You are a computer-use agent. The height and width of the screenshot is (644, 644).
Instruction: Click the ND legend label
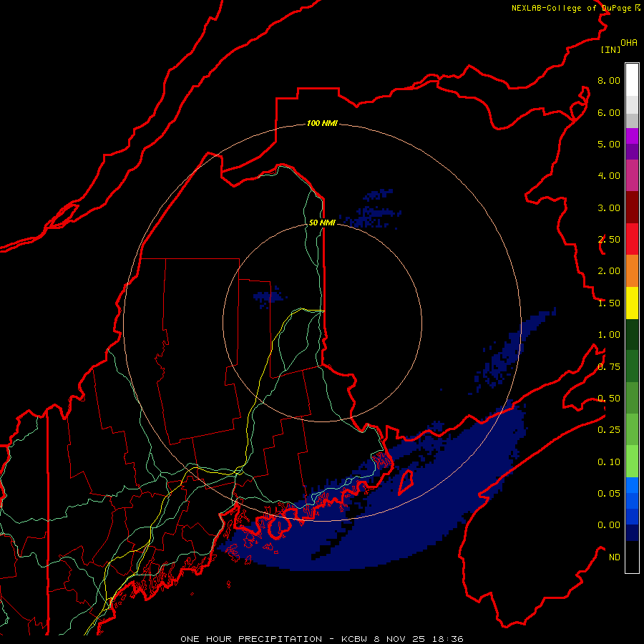[615, 557]
